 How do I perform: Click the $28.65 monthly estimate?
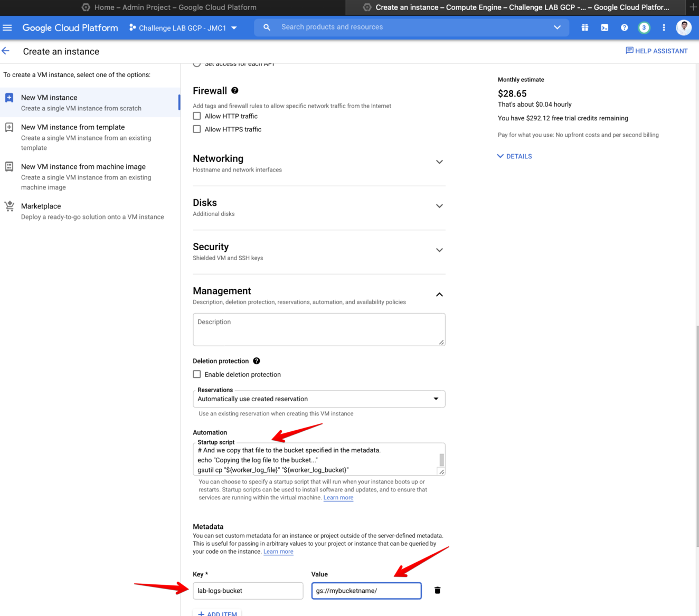(x=512, y=93)
